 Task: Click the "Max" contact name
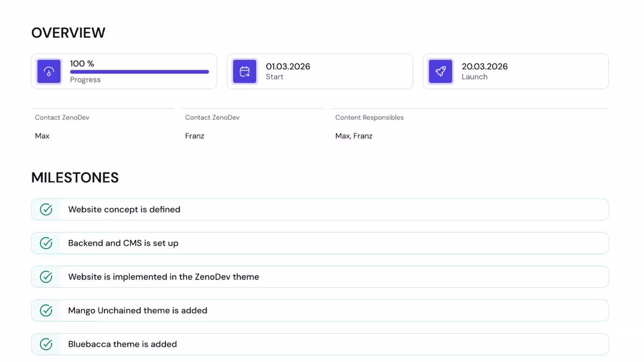(42, 135)
